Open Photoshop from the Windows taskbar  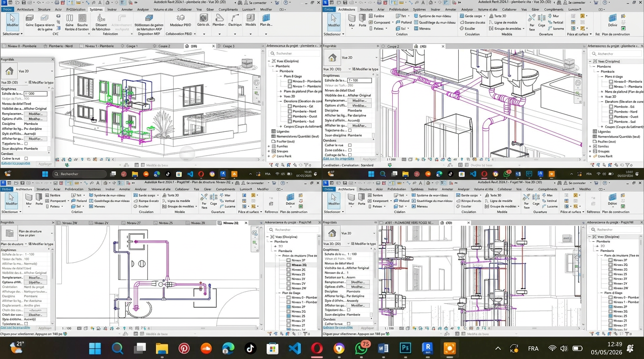pyautogui.click(x=405, y=348)
